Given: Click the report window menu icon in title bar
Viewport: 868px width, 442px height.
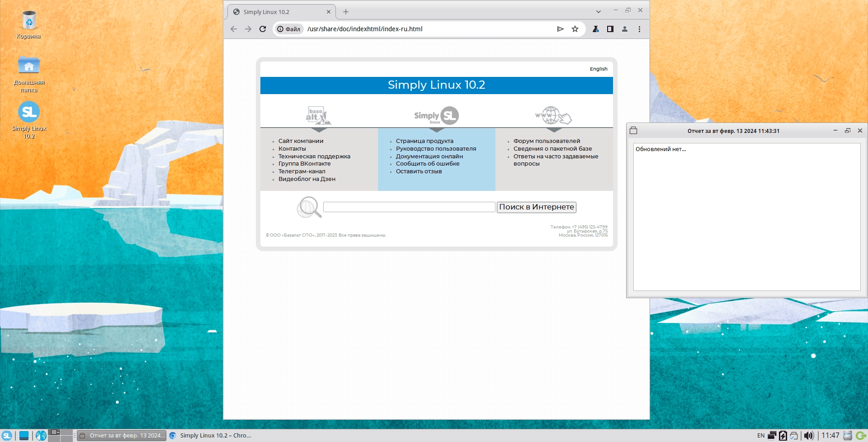Looking at the screenshot, I should (633, 131).
